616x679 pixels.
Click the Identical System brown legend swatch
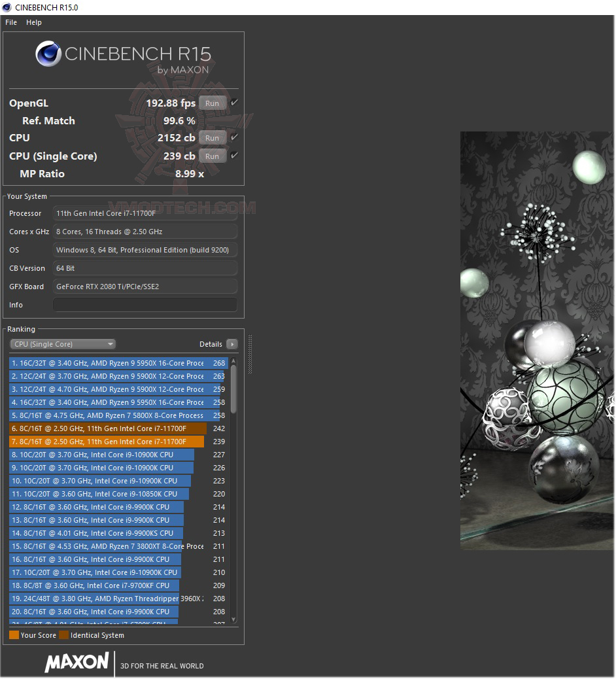[63, 635]
